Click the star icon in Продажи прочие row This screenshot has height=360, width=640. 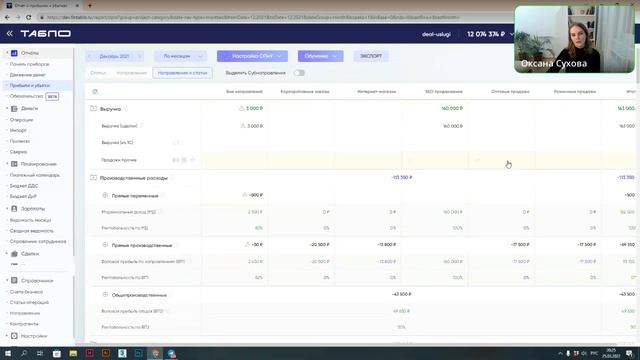tap(193, 160)
